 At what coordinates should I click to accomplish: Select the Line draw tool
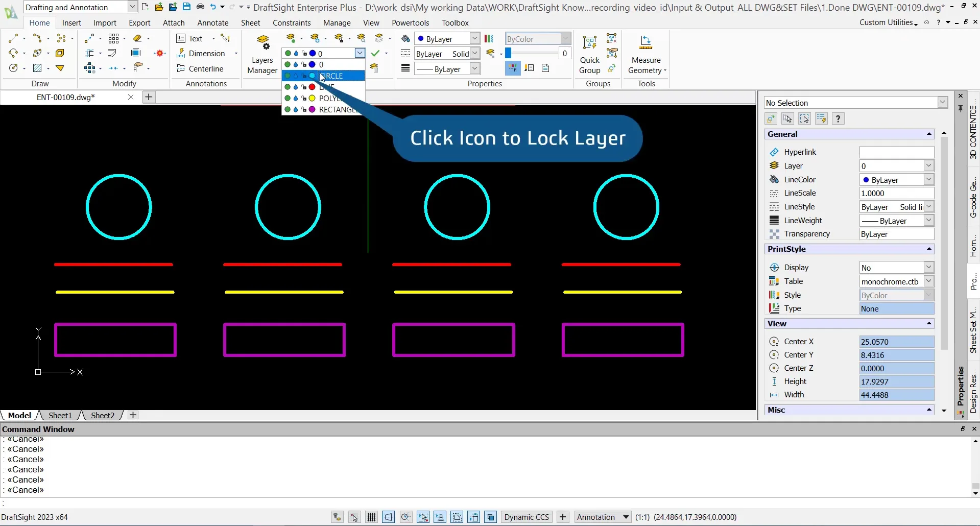click(x=13, y=38)
